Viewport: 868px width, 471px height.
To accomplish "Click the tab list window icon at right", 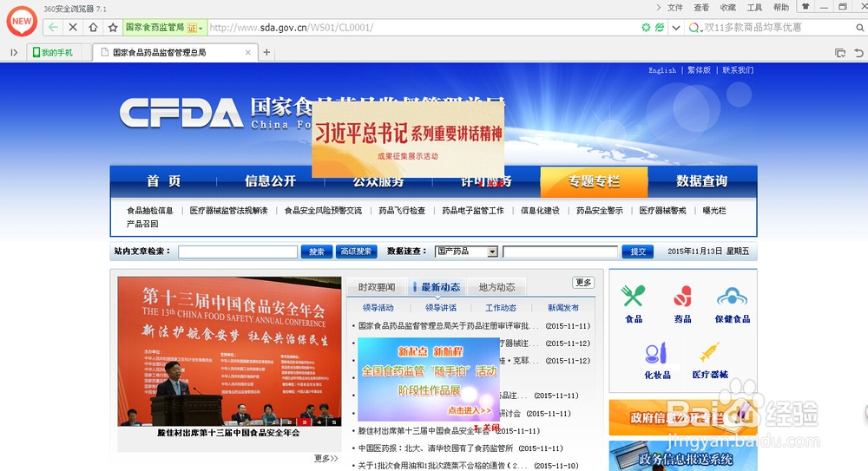I will pos(839,53).
